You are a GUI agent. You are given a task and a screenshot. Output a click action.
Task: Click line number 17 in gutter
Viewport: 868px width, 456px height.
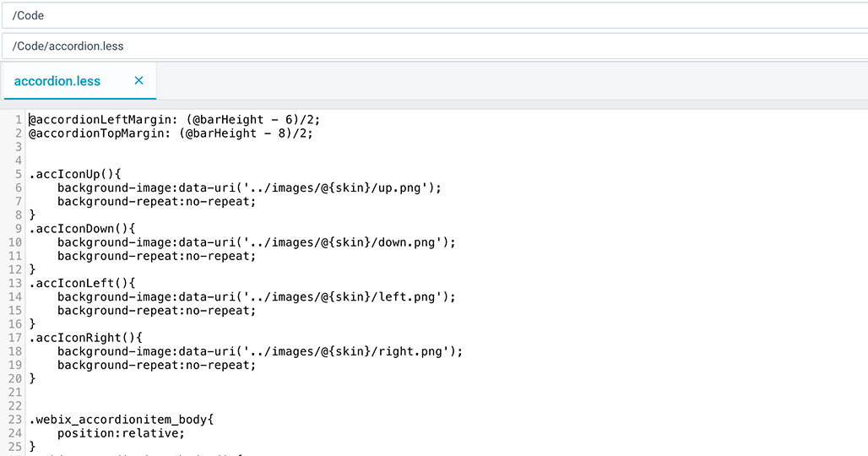point(14,338)
